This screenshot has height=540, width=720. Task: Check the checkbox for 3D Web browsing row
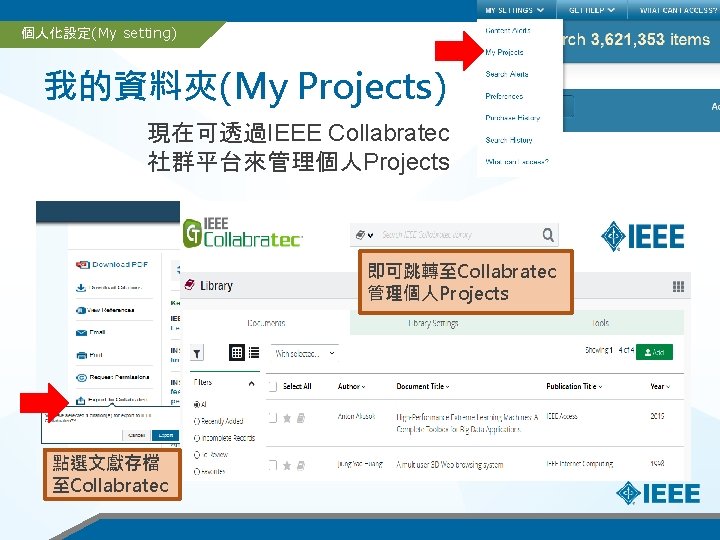[272, 465]
